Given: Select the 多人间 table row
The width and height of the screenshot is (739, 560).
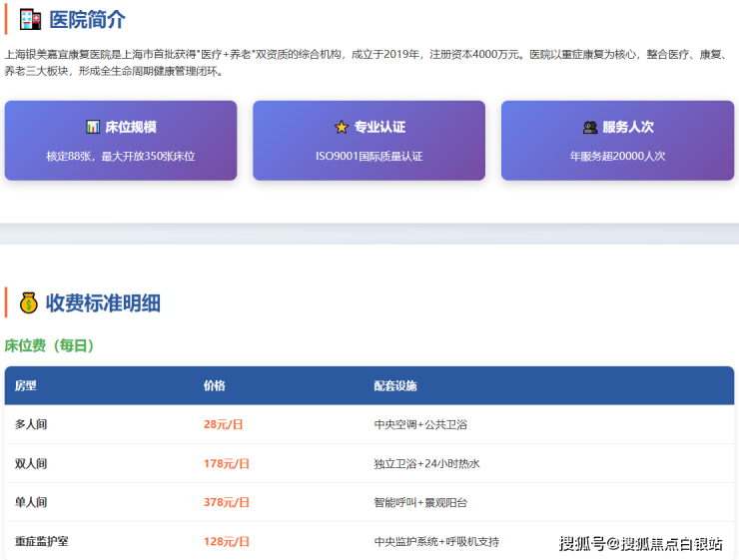Looking at the screenshot, I should pyautogui.click(x=369, y=424).
